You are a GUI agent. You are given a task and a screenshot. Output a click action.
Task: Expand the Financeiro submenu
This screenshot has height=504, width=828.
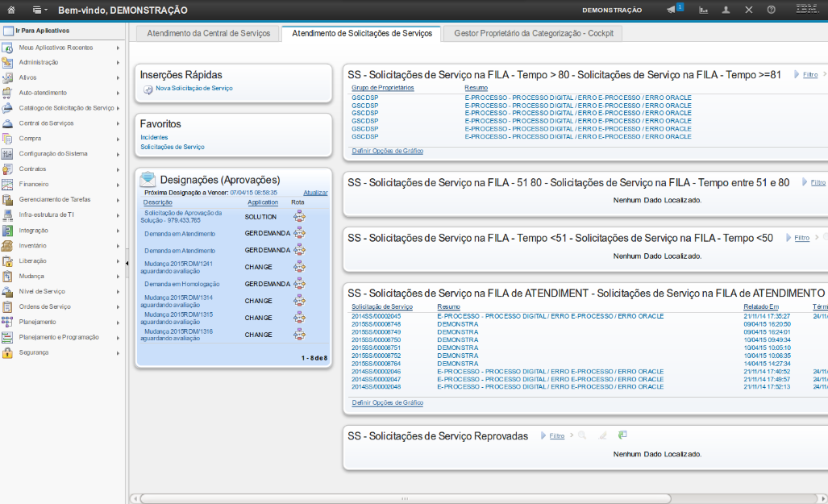[33, 184]
